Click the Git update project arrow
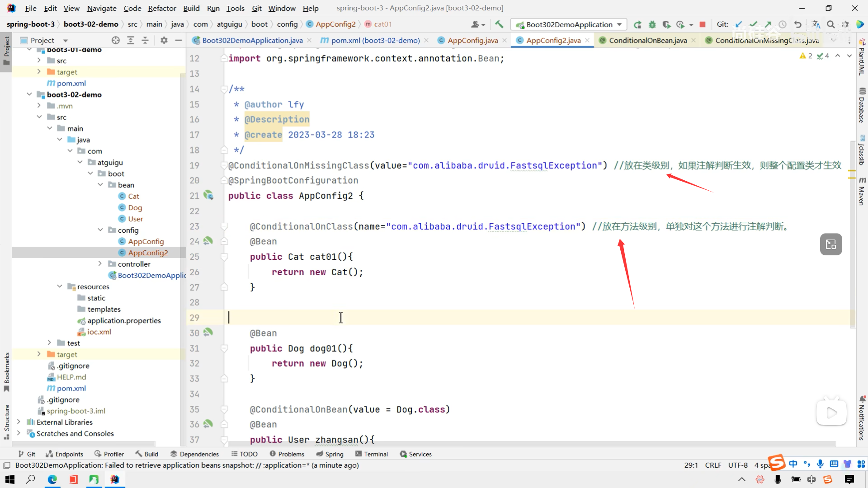The image size is (868, 488). [739, 24]
